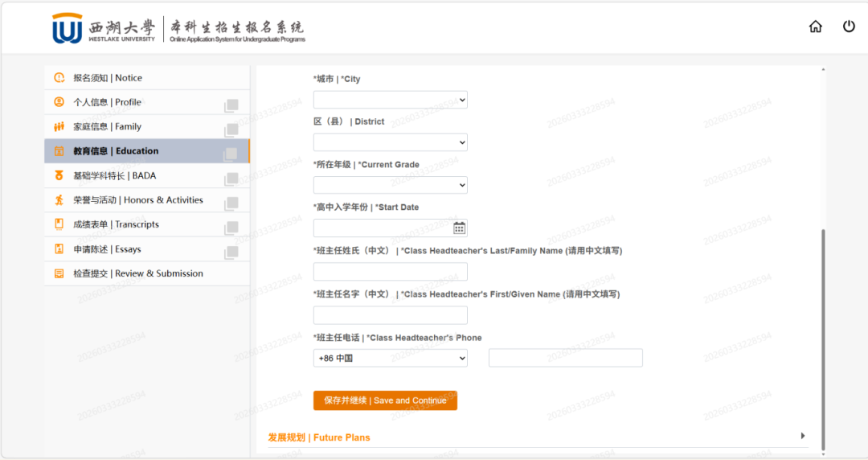This screenshot has height=460, width=868.
Task: Open the City dropdown
Action: 391,100
